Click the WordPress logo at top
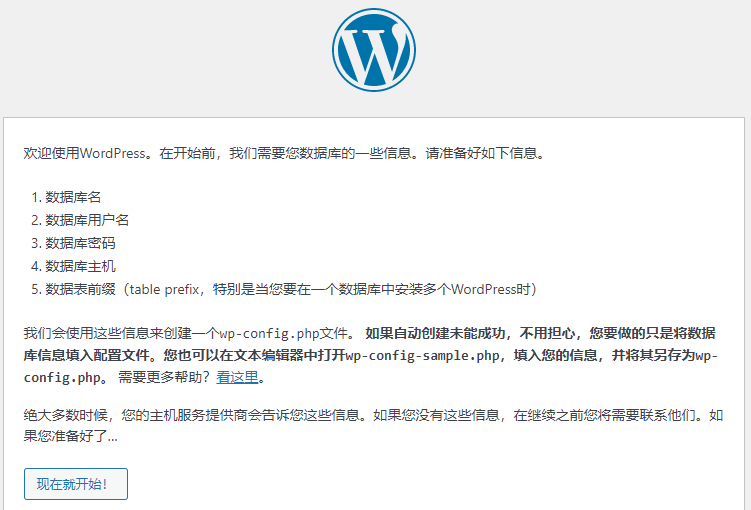The width and height of the screenshot is (751, 510). 374,50
